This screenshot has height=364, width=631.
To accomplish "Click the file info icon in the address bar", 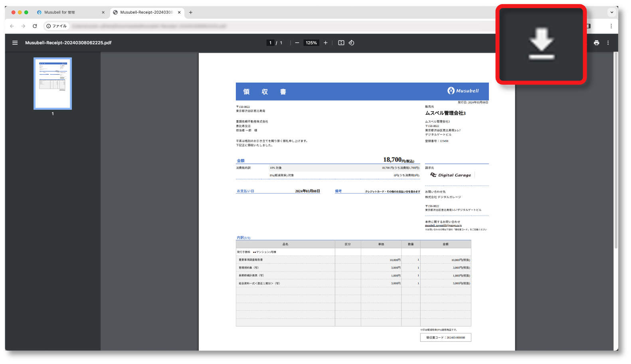I will [49, 26].
